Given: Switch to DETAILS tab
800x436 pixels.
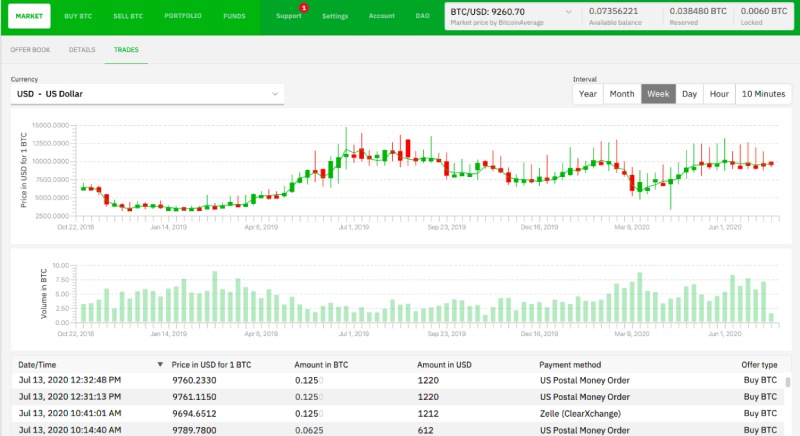Looking at the screenshot, I should 82,49.
